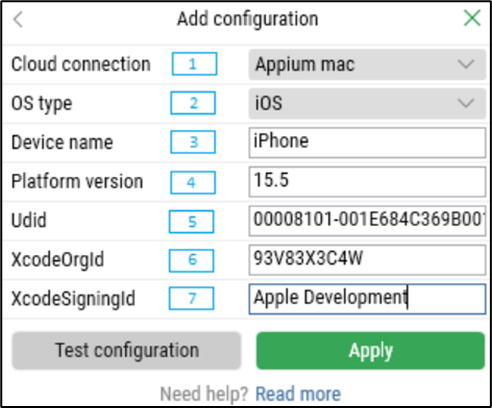Click the XcodeOrgId input field
Screen dimensions: 492x408
(x=367, y=260)
